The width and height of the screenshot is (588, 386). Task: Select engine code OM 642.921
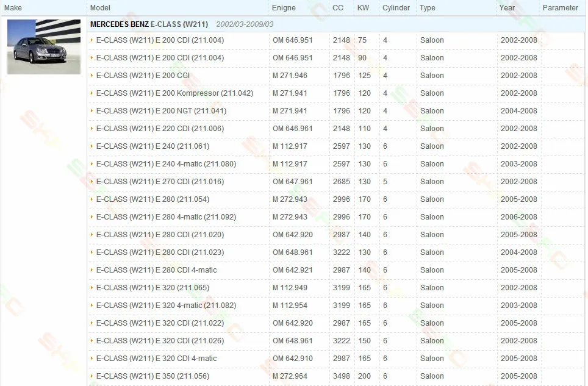coord(293,270)
